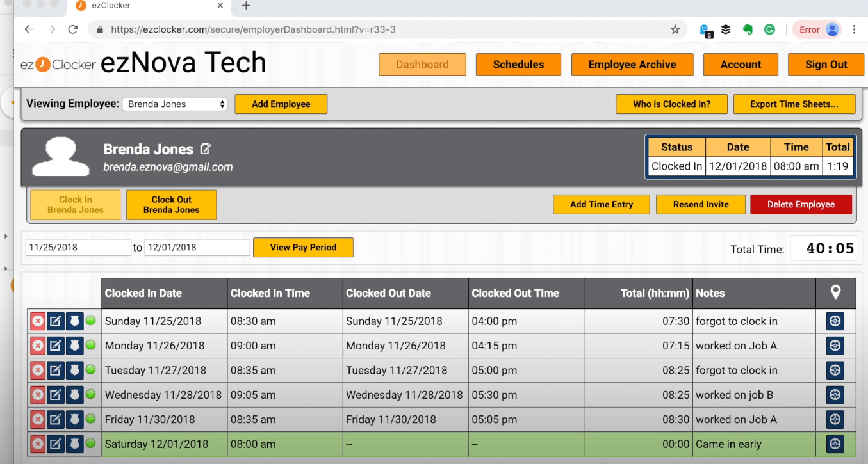
Task: View GPS location for Friday 11/30/2018 entry
Action: (x=835, y=419)
